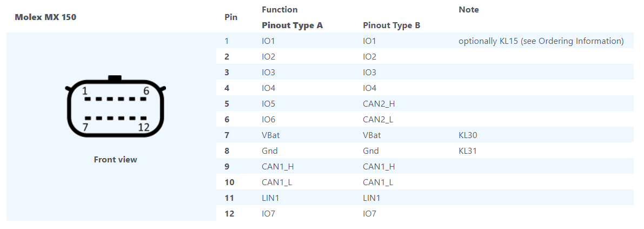Click pin label 7 on the connector drawing
Image resolution: width=644 pixels, height=229 pixels.
tap(85, 127)
